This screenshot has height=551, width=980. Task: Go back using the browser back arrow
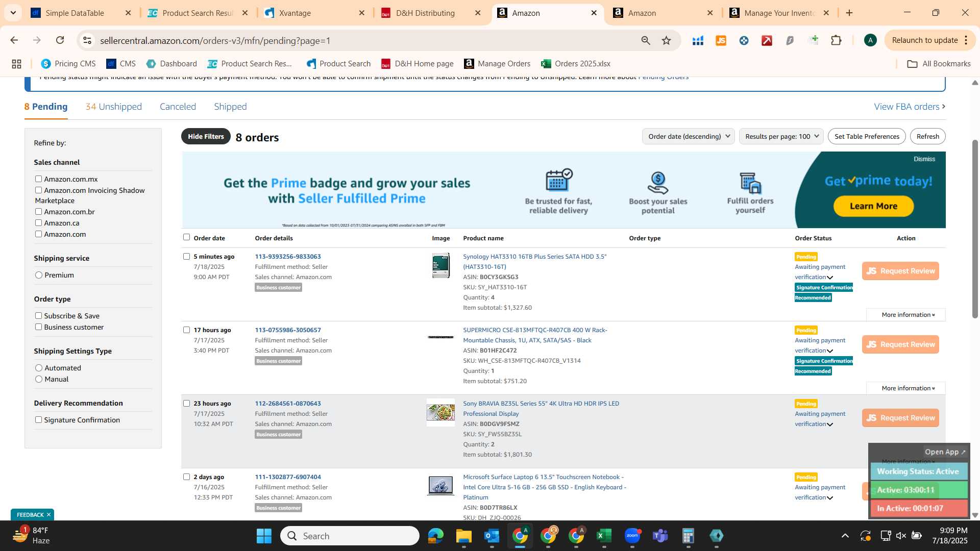click(x=14, y=40)
